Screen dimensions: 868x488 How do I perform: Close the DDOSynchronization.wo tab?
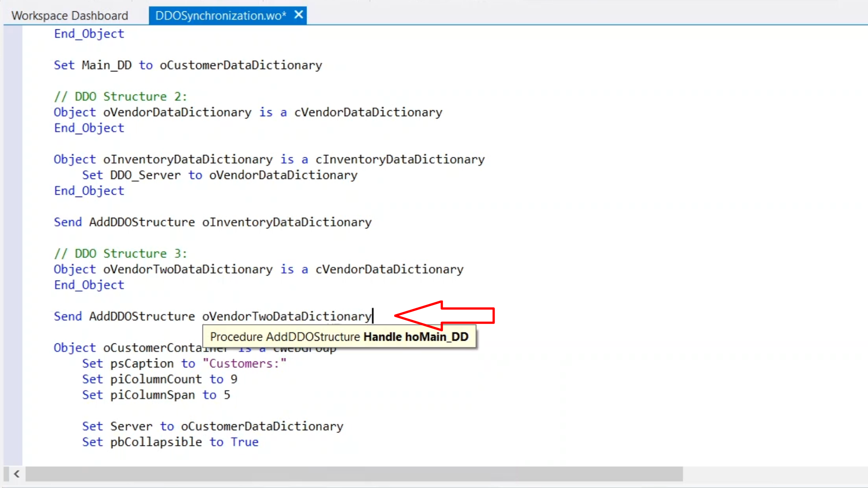pos(298,15)
